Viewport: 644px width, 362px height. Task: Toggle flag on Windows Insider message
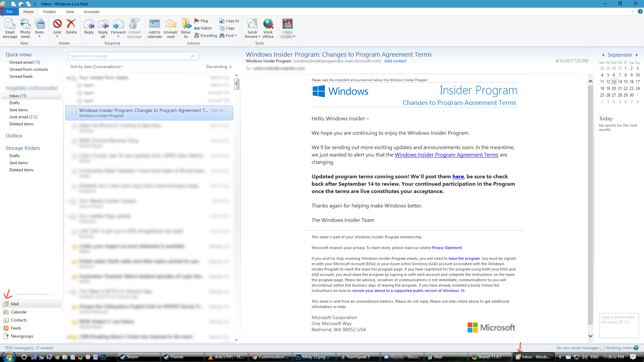pyautogui.click(x=228, y=111)
